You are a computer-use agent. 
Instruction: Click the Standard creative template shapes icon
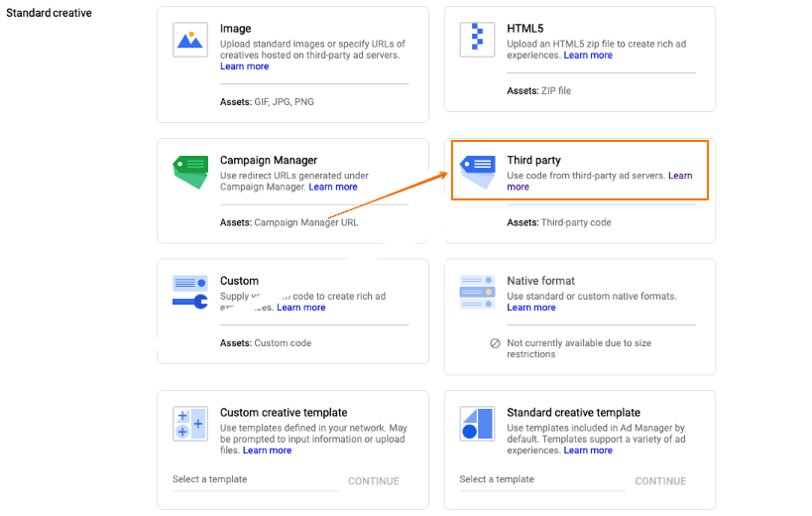(477, 424)
